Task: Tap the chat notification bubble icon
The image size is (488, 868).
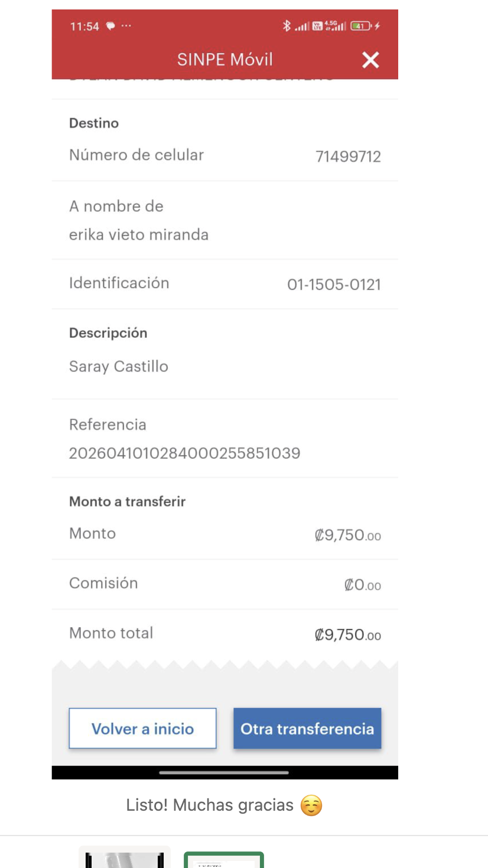Action: pyautogui.click(x=110, y=26)
